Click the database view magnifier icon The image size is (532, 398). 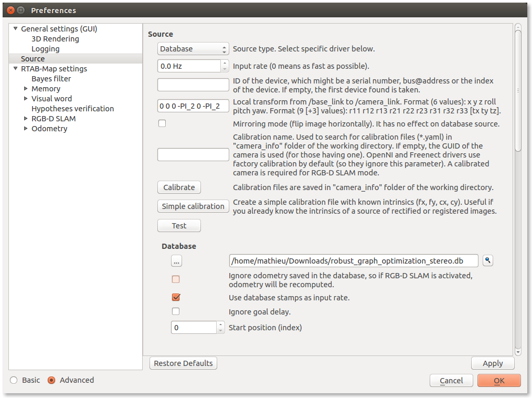pyautogui.click(x=487, y=260)
